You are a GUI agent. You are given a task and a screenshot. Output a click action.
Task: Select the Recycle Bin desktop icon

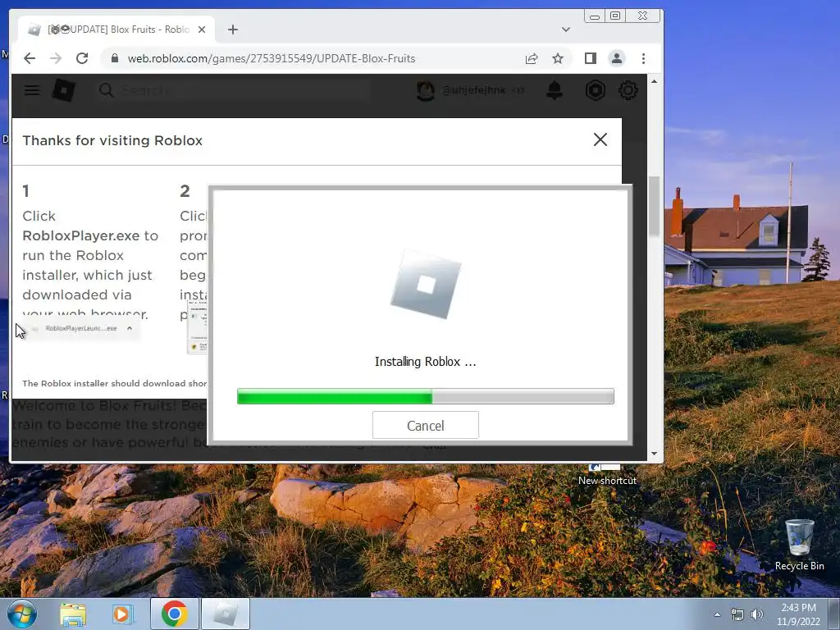click(x=799, y=545)
